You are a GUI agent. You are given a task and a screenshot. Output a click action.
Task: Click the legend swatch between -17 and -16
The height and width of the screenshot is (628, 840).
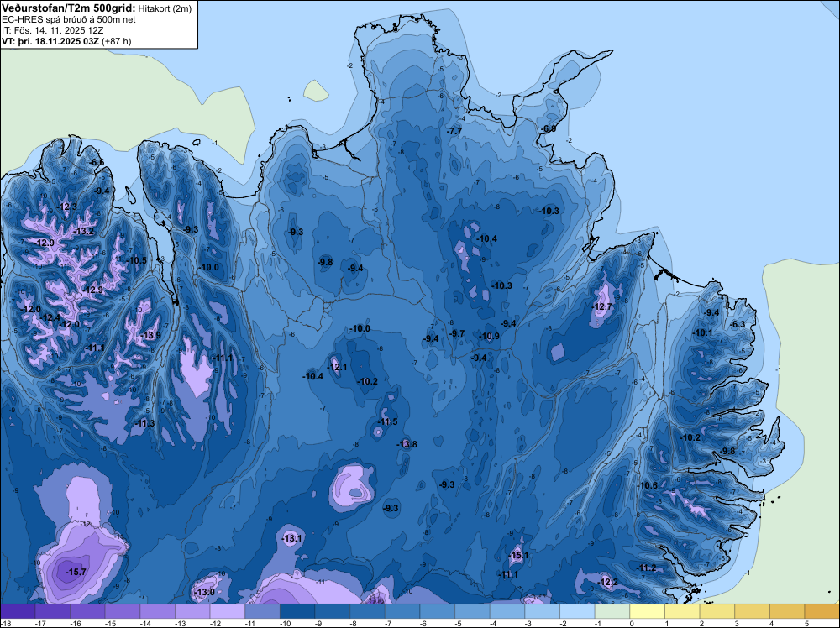pos(52,611)
